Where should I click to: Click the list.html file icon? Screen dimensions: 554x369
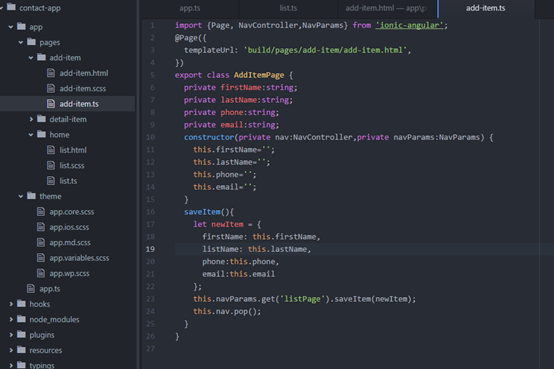(x=51, y=150)
